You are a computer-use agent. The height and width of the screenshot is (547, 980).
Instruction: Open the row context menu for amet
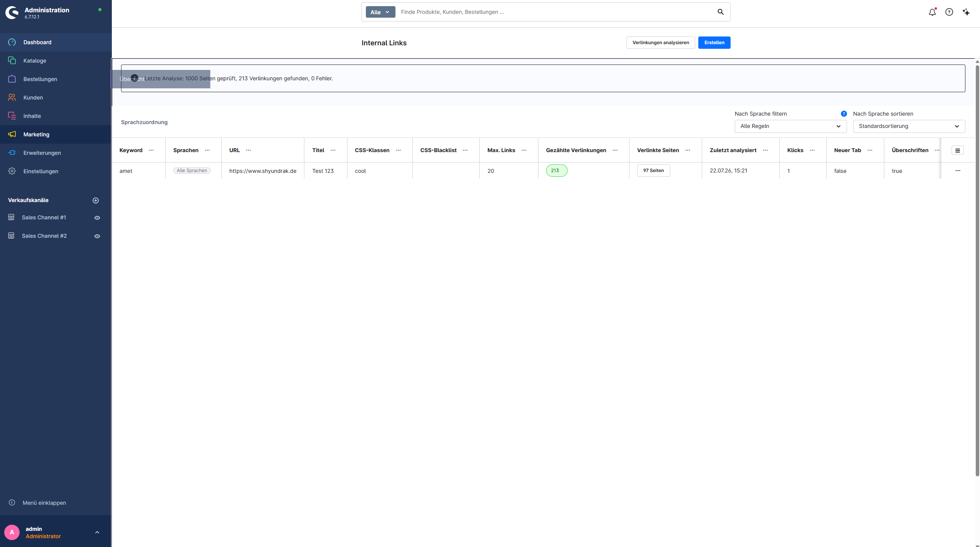point(957,171)
